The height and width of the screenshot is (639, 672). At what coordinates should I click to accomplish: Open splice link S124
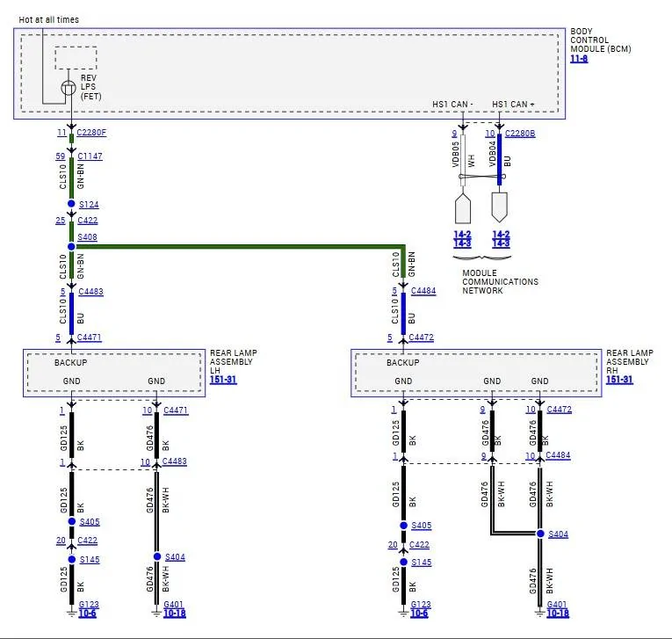89,205
